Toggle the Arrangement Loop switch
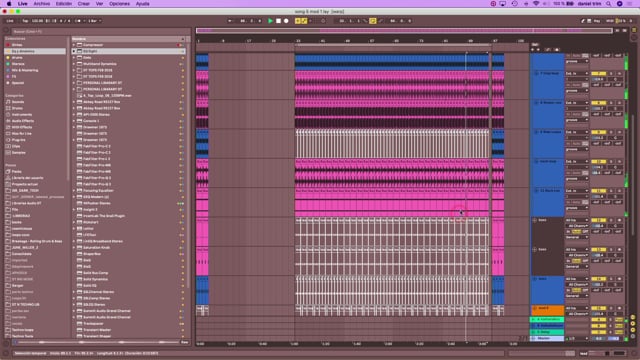The image size is (640, 360). [x=373, y=21]
